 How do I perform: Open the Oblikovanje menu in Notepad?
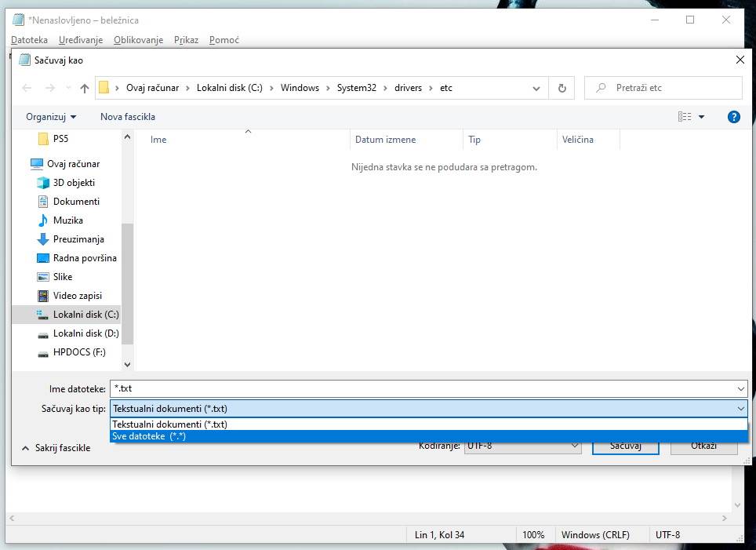[x=138, y=40]
